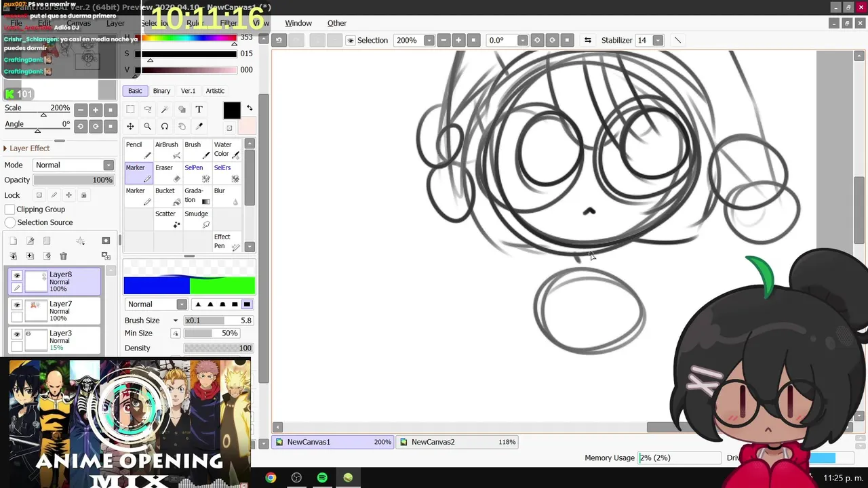Select the SelPen tool
The image size is (868, 488).
click(197, 173)
